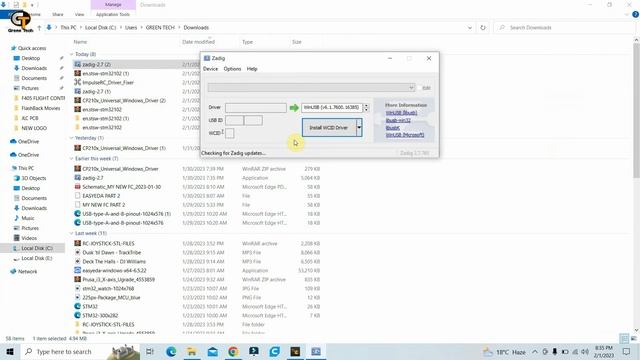Click the Explorer vertical scrollbar
The width and height of the screenshot is (640, 360).
coord(636,110)
